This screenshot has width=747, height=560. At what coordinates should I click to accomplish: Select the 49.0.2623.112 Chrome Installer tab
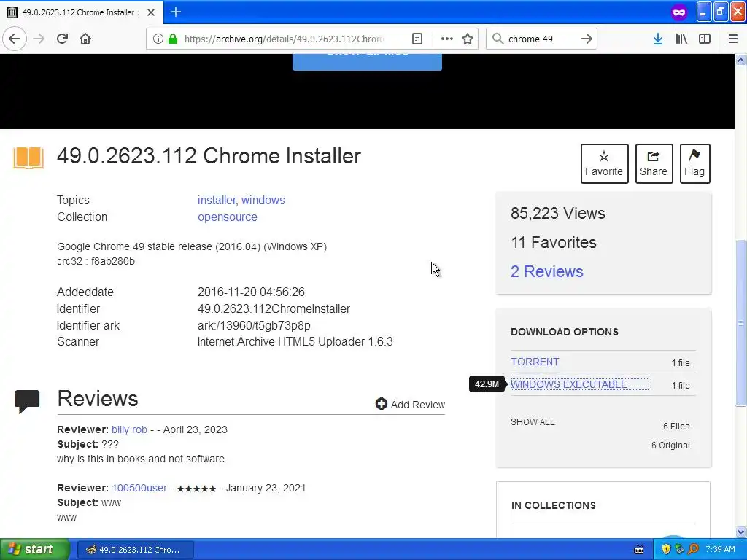coord(81,12)
